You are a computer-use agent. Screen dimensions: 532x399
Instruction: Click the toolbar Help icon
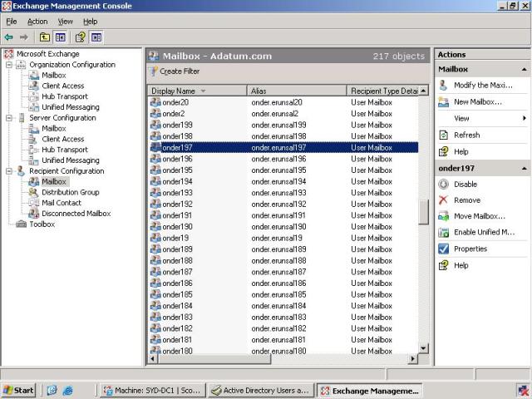pos(81,37)
